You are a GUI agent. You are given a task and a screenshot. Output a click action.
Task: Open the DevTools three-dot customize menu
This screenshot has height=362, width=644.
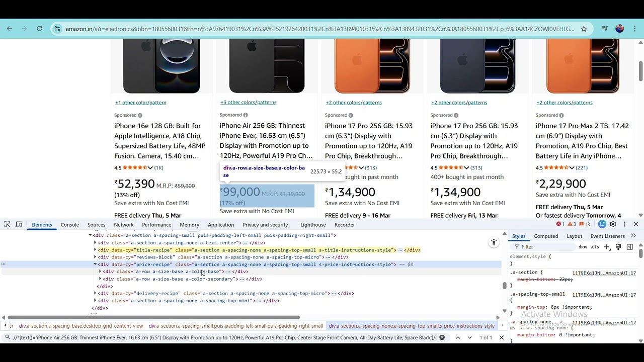click(x=624, y=224)
